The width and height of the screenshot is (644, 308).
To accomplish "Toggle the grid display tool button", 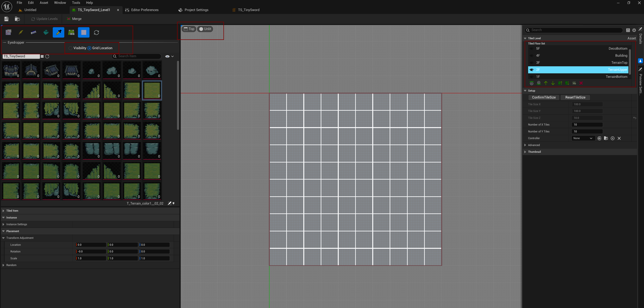I will [x=83, y=32].
